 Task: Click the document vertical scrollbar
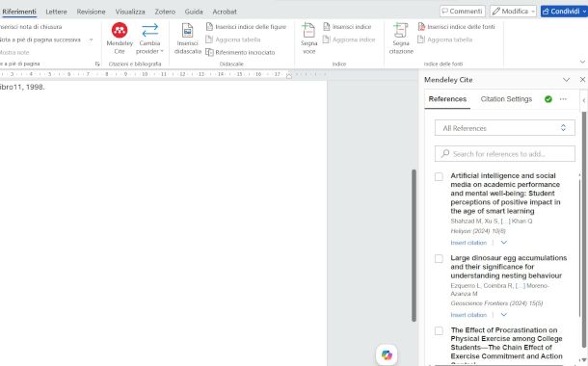click(x=414, y=246)
